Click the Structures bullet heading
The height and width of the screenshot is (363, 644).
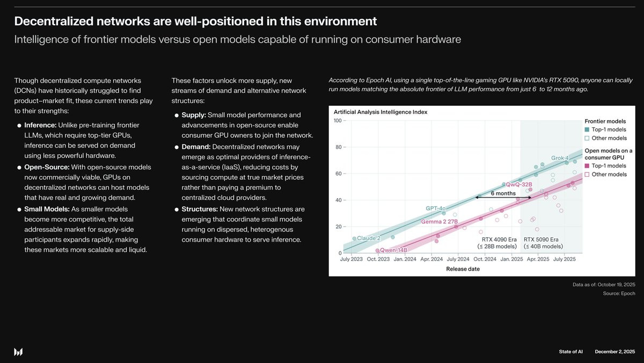(199, 209)
